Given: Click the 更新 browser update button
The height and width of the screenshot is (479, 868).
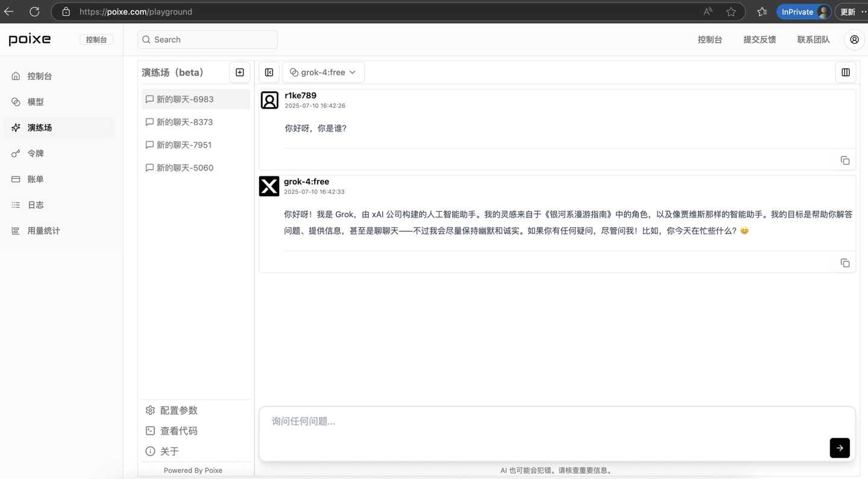Looking at the screenshot, I should click(x=848, y=11).
